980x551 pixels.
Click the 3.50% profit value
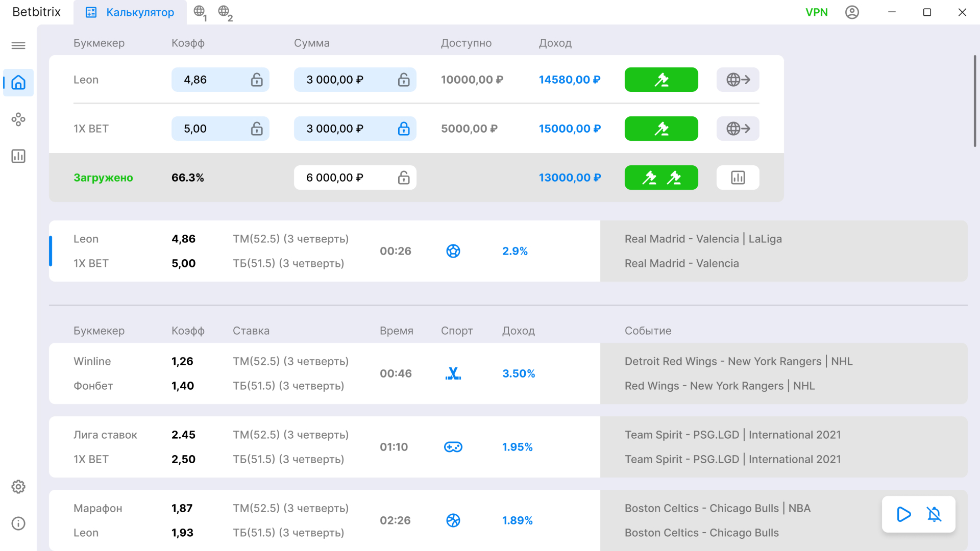pyautogui.click(x=519, y=373)
